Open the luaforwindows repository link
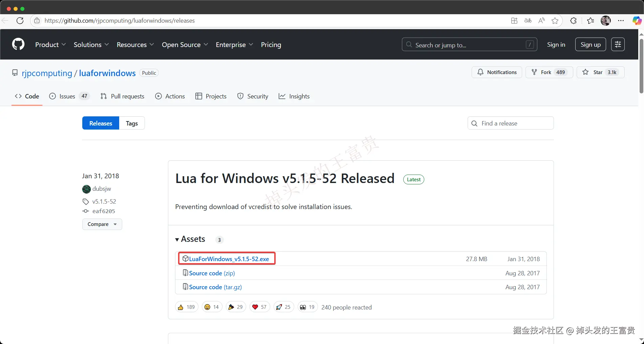This screenshot has height=344, width=644. click(x=107, y=73)
